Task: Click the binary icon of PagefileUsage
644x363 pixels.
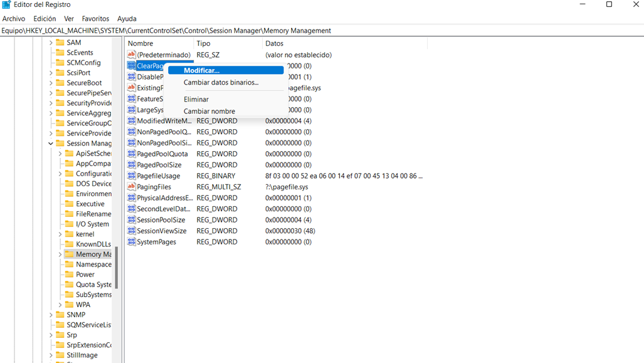Action: [x=132, y=176]
